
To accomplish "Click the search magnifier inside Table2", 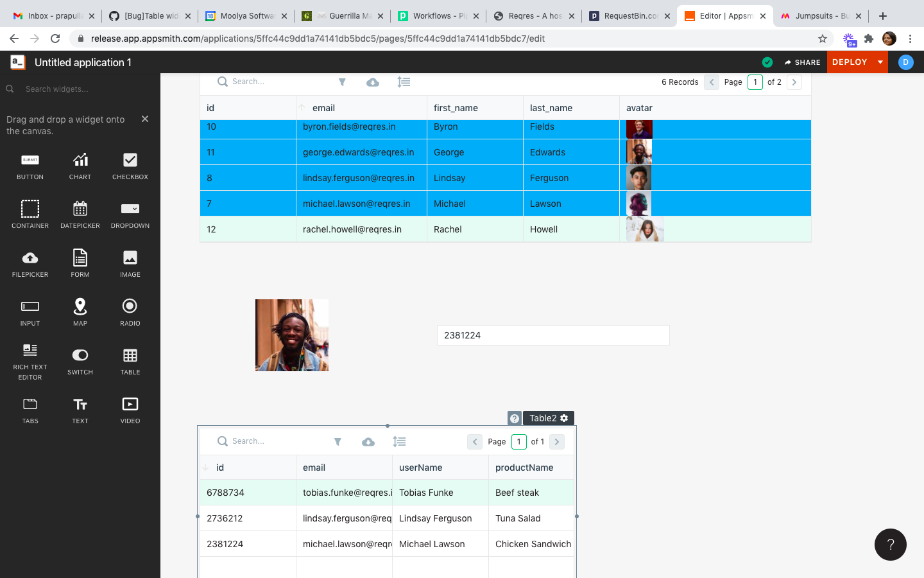I will [222, 441].
